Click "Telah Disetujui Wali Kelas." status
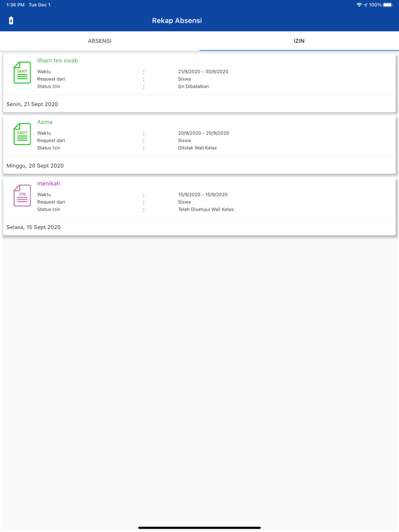This screenshot has height=532, width=399. (x=206, y=210)
